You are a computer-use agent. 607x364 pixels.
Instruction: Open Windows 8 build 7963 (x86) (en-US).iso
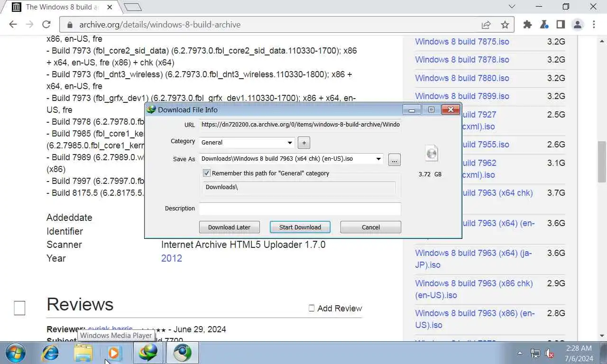(x=475, y=319)
